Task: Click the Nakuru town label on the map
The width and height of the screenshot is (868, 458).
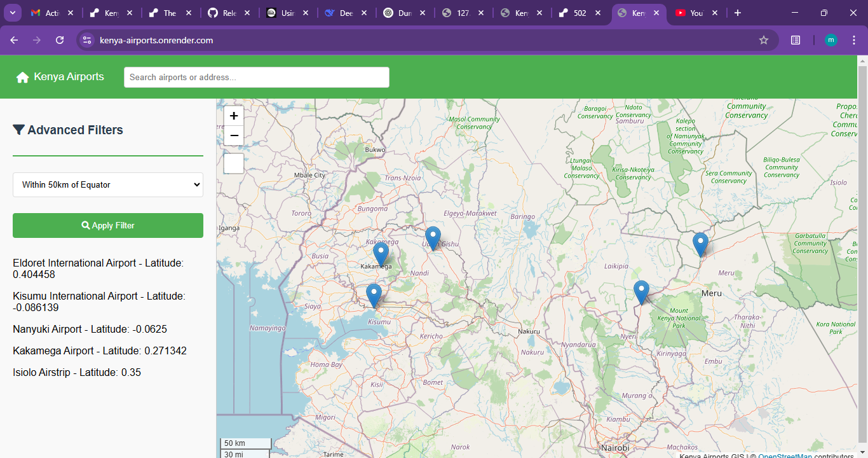Action: coord(529,331)
